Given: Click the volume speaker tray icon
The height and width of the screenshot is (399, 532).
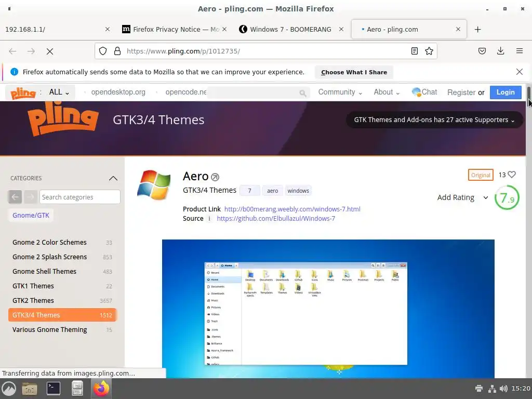Looking at the screenshot, I should 504,389.
